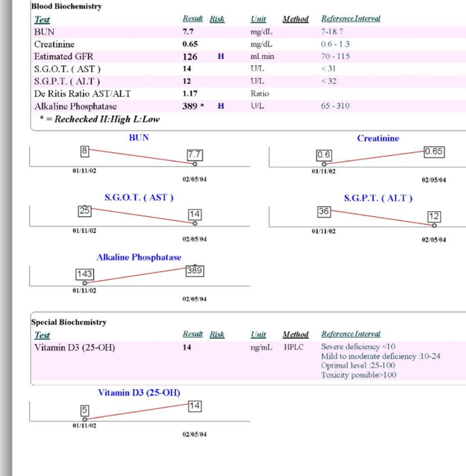Click the Result header in Blood Biochemistry table
466x476 pixels.
pos(192,19)
